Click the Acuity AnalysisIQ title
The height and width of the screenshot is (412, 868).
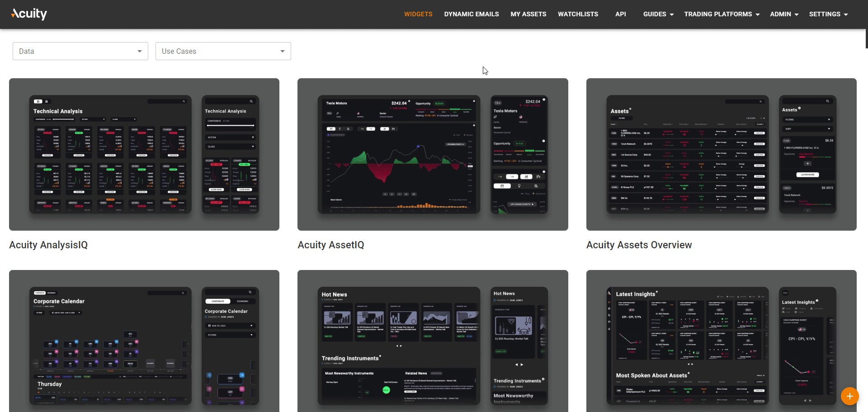(48, 245)
